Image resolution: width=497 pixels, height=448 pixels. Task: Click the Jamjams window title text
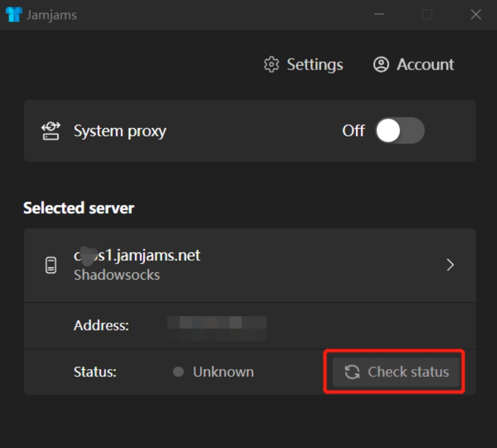click(51, 15)
